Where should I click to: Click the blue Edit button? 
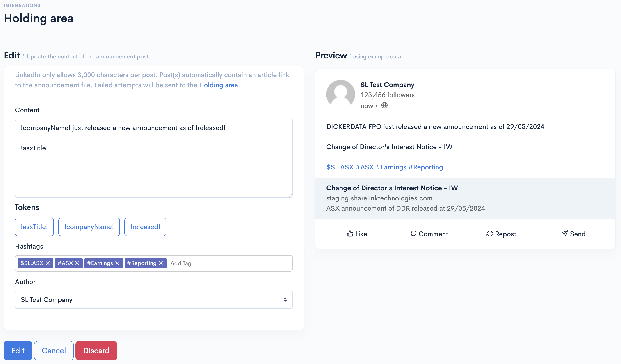[x=18, y=351]
